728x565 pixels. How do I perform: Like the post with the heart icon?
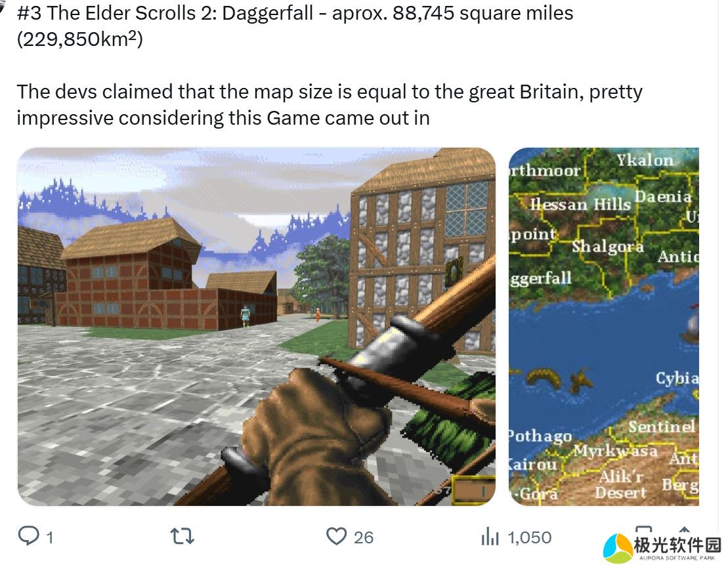[x=336, y=536]
